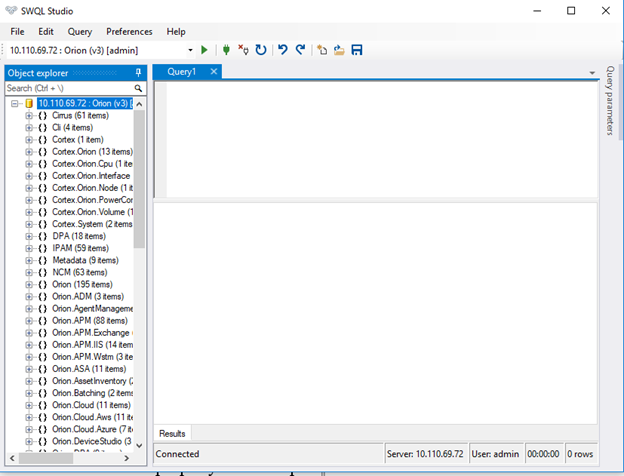This screenshot has width=624, height=476.
Task: Click the tree scroll-down arrow
Action: pyautogui.click(x=139, y=445)
